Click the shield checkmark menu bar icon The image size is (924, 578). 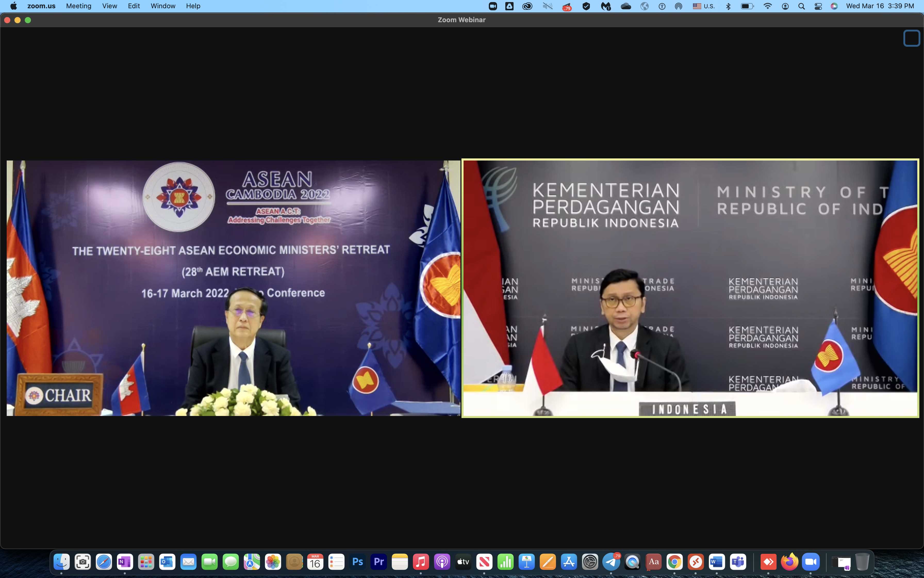(587, 6)
